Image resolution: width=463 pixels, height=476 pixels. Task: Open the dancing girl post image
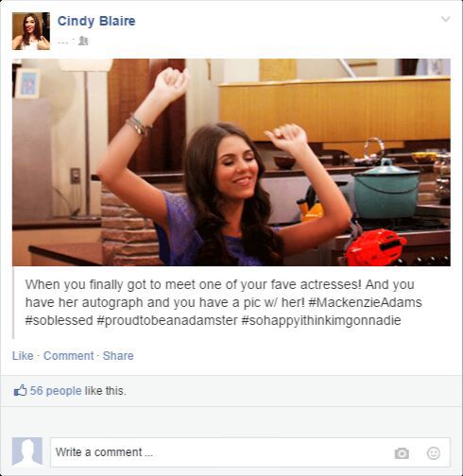tap(231, 162)
